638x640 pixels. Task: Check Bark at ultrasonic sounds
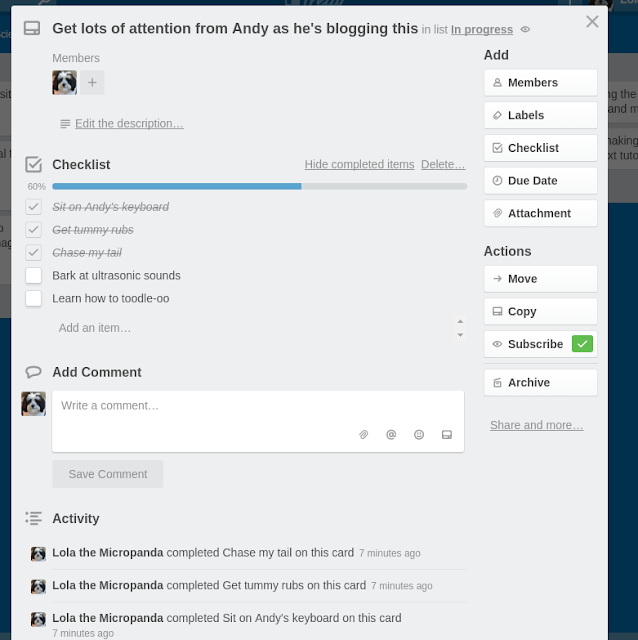click(x=33, y=276)
